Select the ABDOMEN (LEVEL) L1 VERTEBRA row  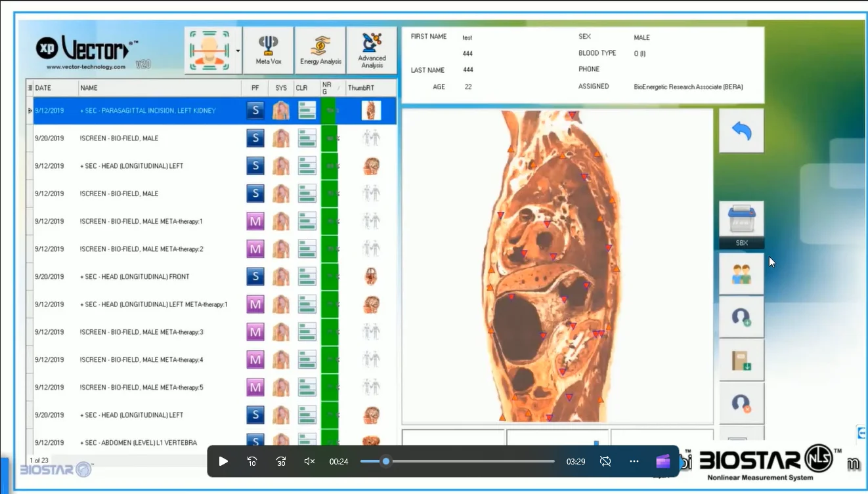[138, 443]
